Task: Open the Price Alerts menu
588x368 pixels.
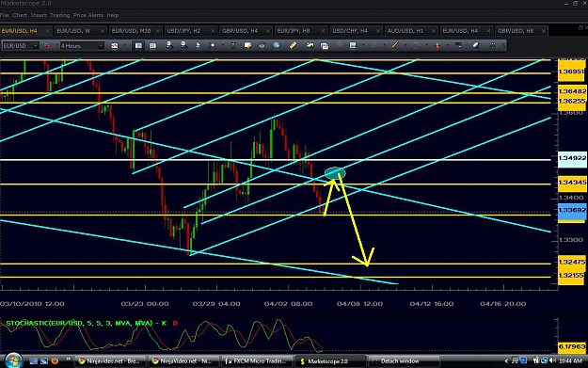Action: (88, 15)
